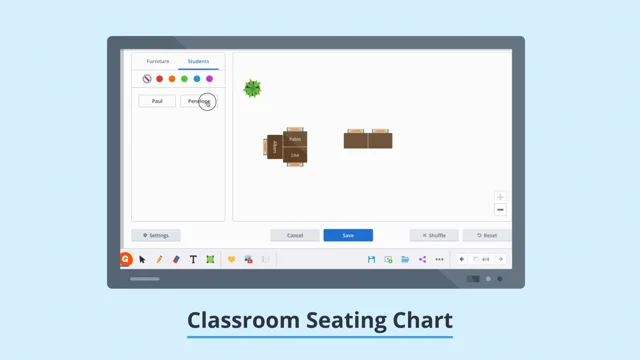Viewport: 640px width, 360px height.
Task: Switch to the Furniture tab
Action: (x=158, y=61)
